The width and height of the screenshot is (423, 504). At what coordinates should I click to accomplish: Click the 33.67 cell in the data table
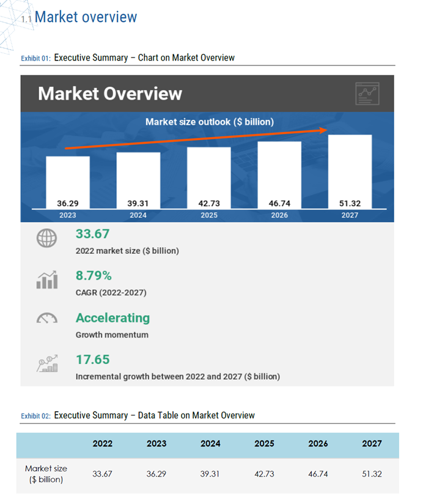coord(102,474)
